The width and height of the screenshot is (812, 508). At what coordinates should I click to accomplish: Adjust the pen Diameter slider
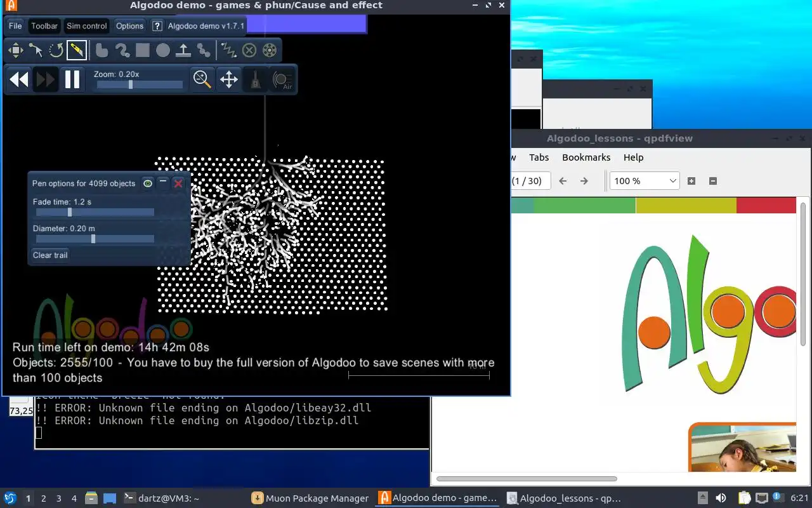point(95,239)
